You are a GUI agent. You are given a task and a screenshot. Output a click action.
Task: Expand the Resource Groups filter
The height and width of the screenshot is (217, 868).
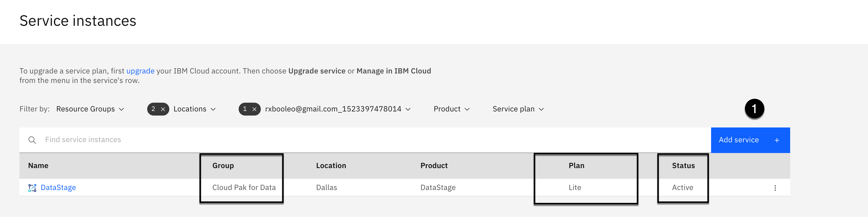coord(90,109)
